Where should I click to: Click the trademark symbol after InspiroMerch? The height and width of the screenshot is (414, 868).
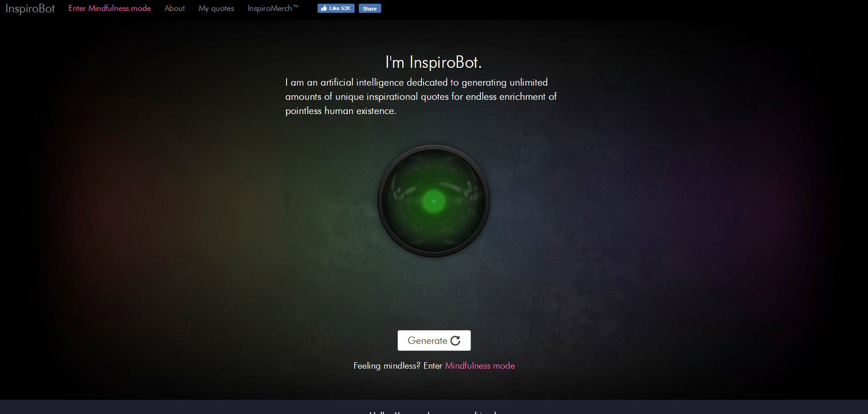(x=296, y=6)
